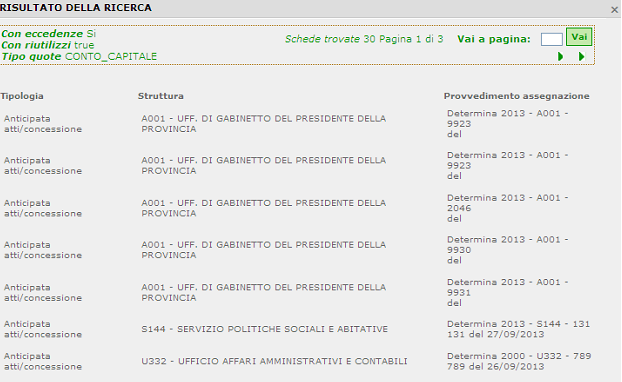The image size is (622, 382).
Task: Click the Schede trovate 30 Pagina 1 di 3 text
Action: [x=364, y=39]
